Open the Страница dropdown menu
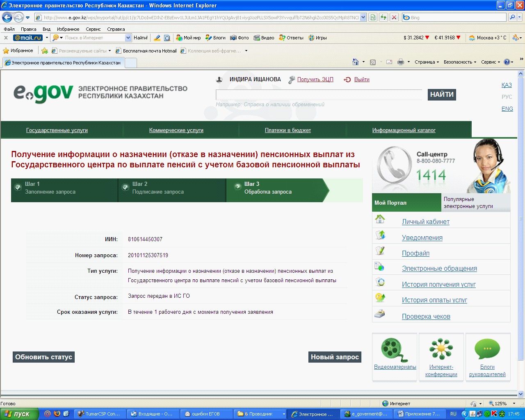This screenshot has width=525, height=420. pyautogui.click(x=427, y=62)
